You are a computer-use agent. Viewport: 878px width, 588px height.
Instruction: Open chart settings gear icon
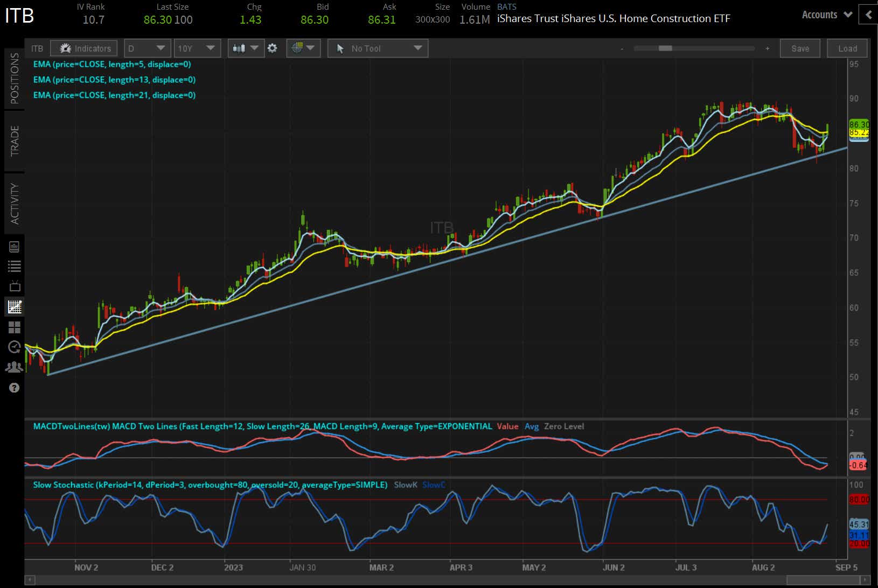(273, 48)
